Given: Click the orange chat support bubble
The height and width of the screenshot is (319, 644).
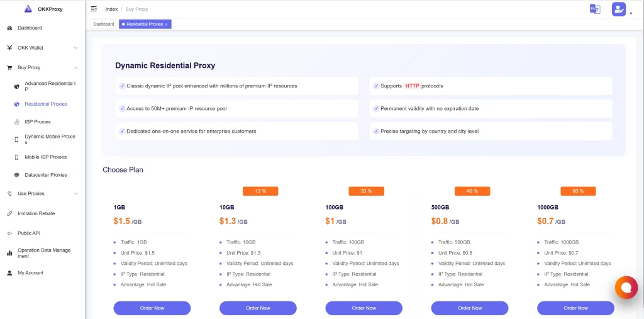Looking at the screenshot, I should pos(626,288).
